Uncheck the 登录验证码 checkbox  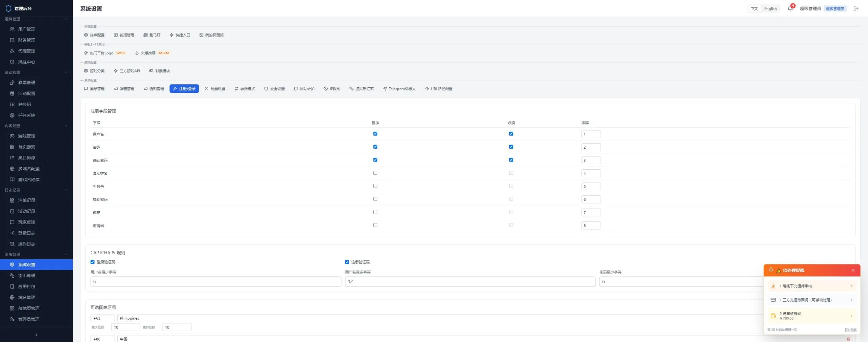tap(93, 262)
